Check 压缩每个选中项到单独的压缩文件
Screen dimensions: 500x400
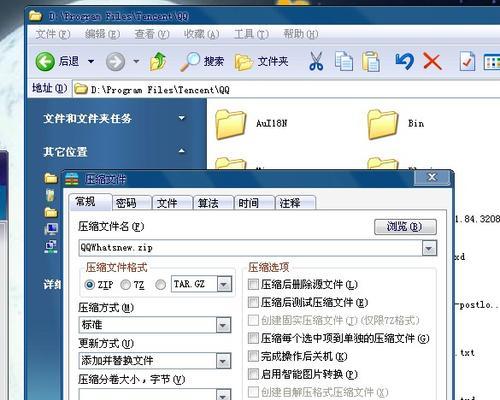tap(253, 338)
